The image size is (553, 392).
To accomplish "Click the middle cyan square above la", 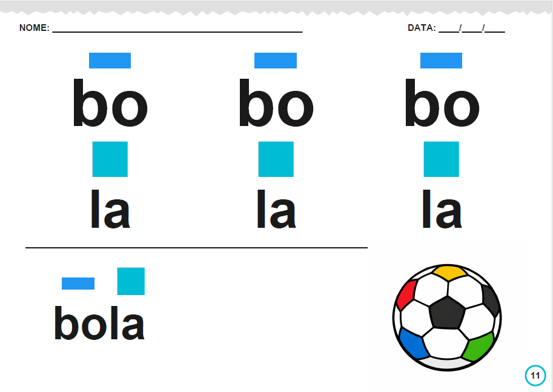I will click(x=276, y=159).
